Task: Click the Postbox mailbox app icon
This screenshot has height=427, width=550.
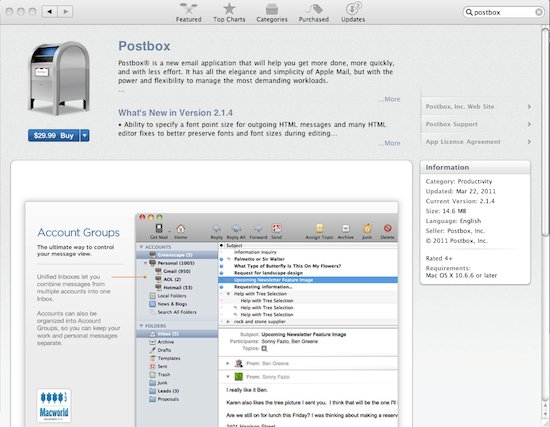Action: point(59,78)
